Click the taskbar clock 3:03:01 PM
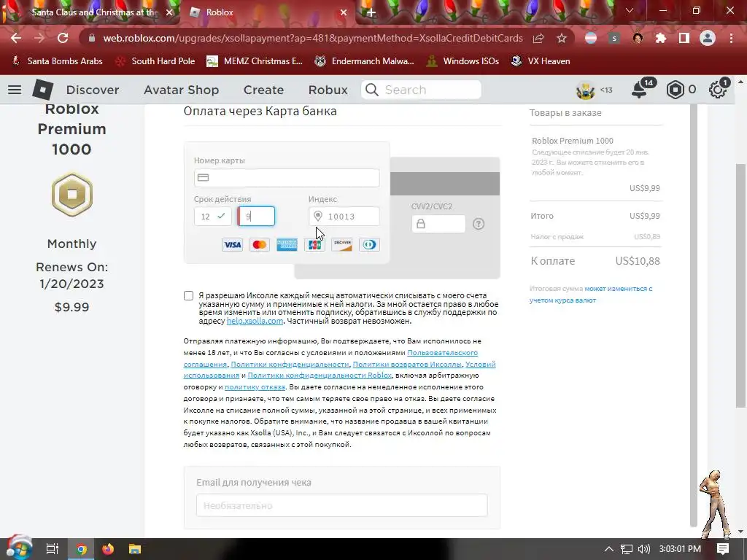Viewport: 747px width, 560px height. 680,549
